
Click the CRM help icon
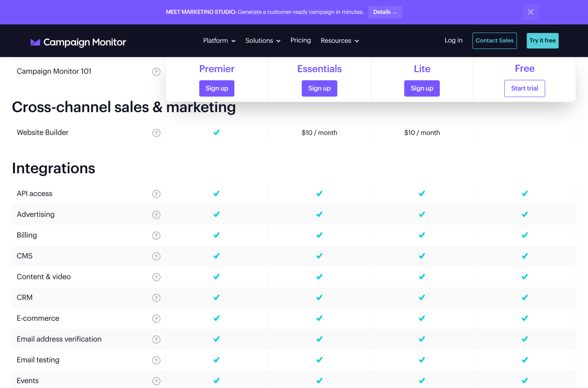pyautogui.click(x=156, y=298)
